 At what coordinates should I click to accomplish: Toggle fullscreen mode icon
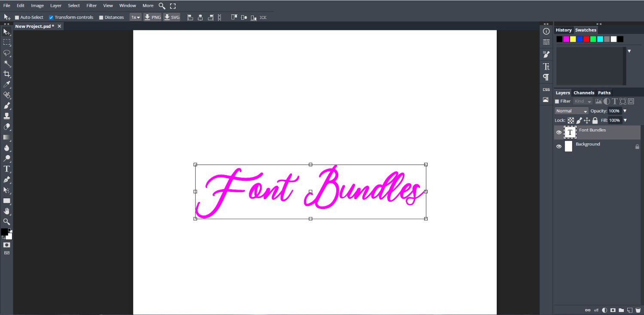tap(173, 6)
